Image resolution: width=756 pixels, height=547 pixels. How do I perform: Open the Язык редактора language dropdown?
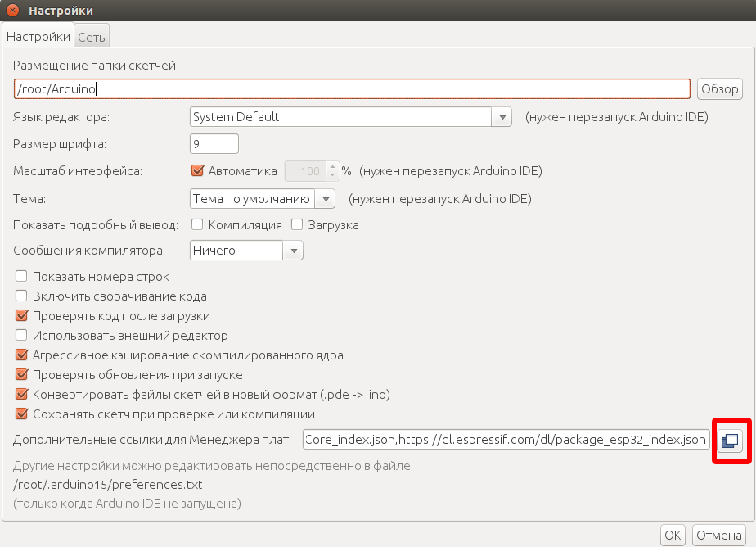coord(350,117)
